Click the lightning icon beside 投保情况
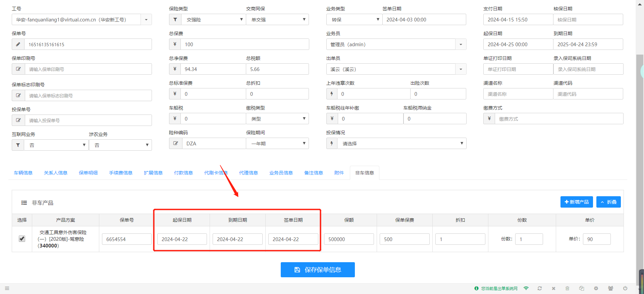The height and width of the screenshot is (294, 644). 332,143
